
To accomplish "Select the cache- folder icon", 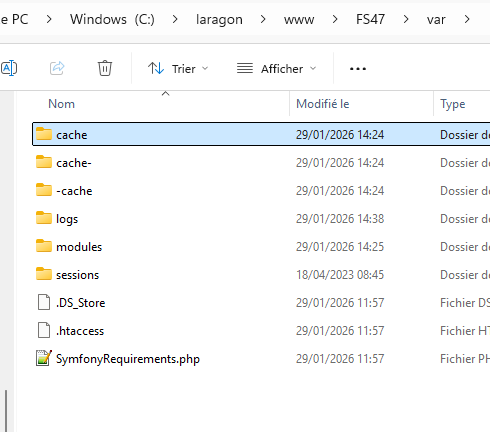I will (x=44, y=162).
